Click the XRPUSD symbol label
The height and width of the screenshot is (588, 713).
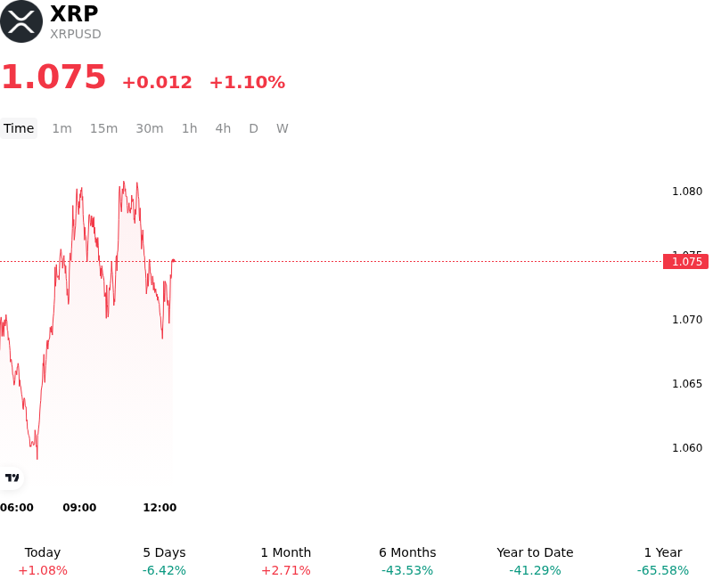(x=76, y=34)
